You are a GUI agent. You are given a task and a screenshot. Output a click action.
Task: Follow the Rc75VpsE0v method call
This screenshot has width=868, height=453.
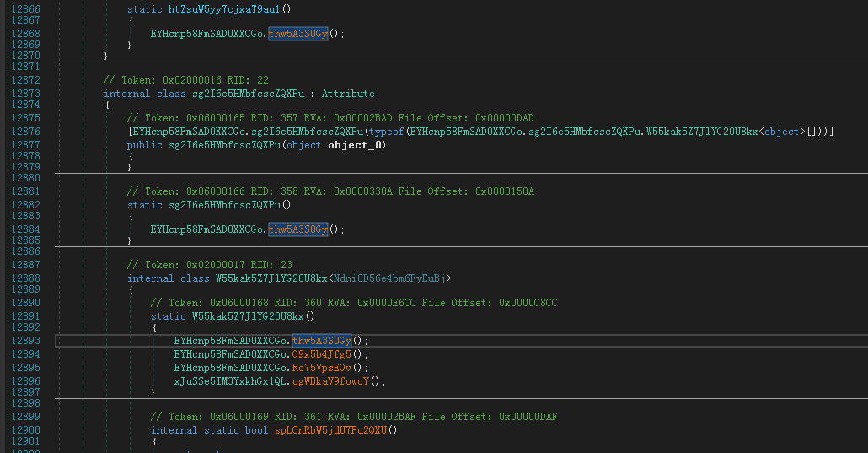tap(322, 368)
